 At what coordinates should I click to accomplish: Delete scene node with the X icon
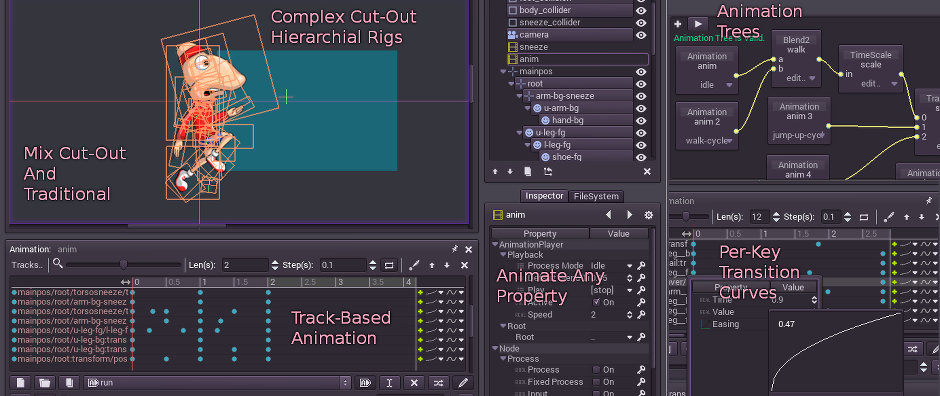pos(647,171)
